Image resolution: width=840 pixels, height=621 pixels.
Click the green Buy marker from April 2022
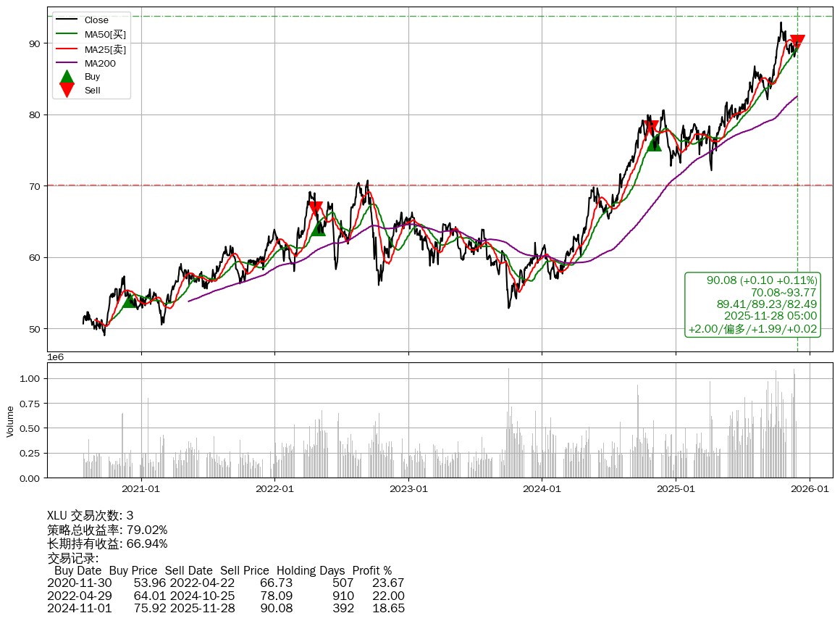pos(318,228)
